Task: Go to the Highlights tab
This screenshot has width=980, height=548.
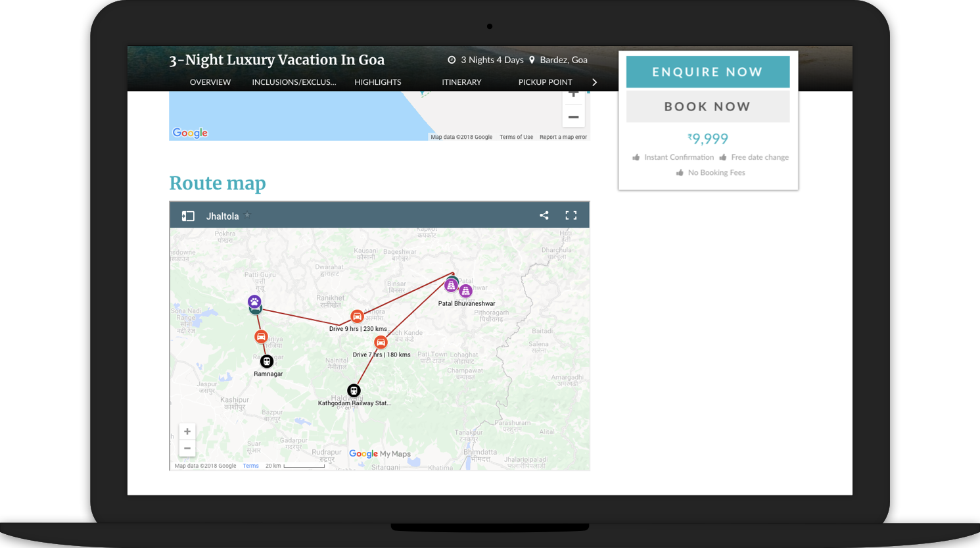Action: coord(377,82)
